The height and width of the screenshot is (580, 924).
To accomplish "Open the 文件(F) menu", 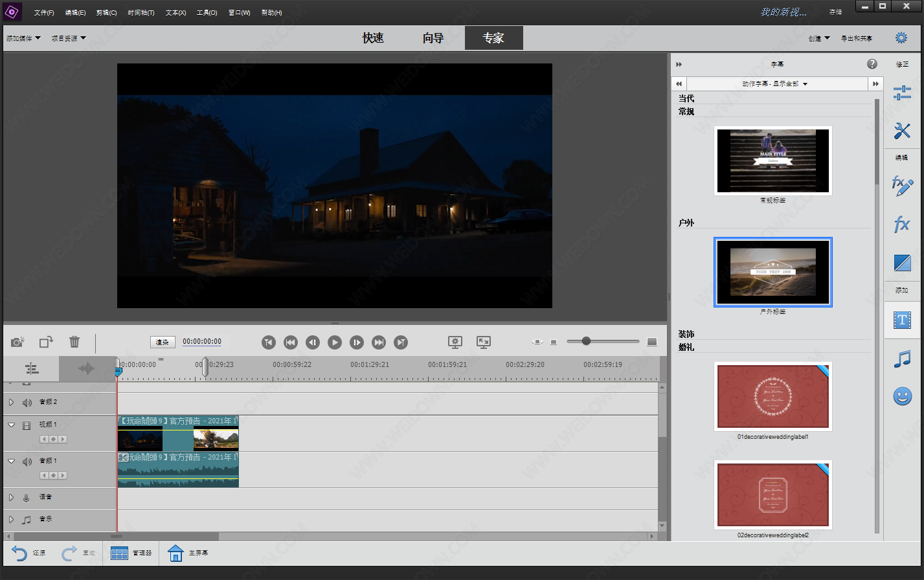I will 44,13.
